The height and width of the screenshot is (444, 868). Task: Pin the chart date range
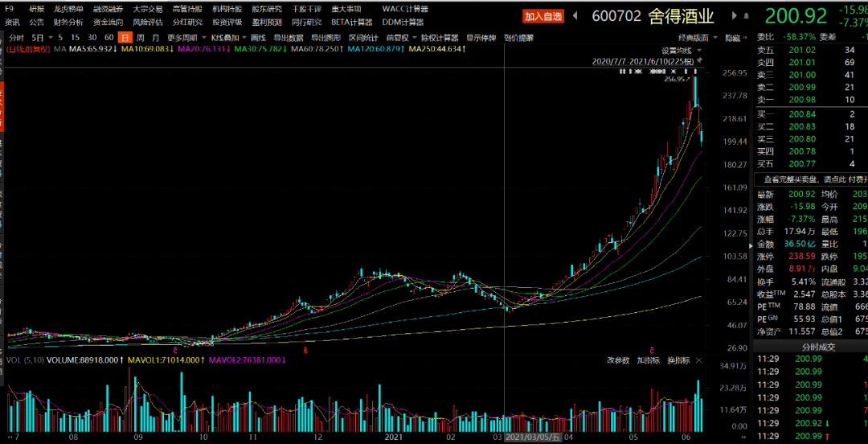[699, 60]
